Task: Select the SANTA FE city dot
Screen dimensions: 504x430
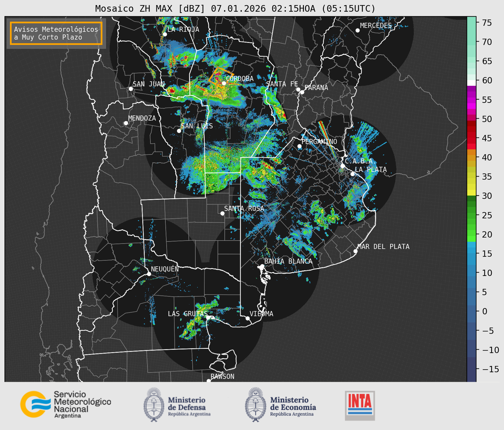Action: coord(298,89)
